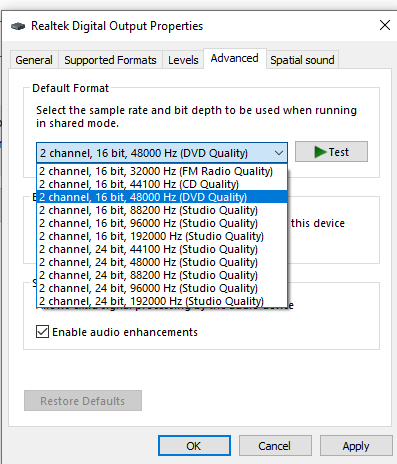The height and width of the screenshot is (464, 397).
Task: Select 16 bit, 44100 Hz CD Quality
Action: point(162,184)
